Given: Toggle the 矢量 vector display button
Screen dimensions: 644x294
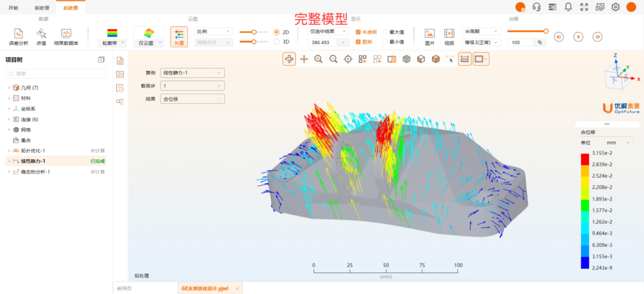Looking at the screenshot, I should 178,36.
